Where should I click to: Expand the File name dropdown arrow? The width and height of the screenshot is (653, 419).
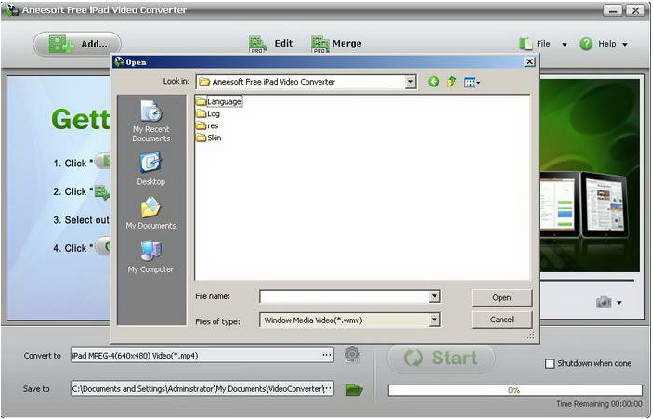click(434, 297)
